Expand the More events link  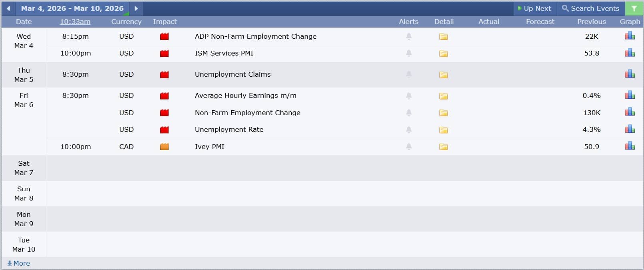19,263
